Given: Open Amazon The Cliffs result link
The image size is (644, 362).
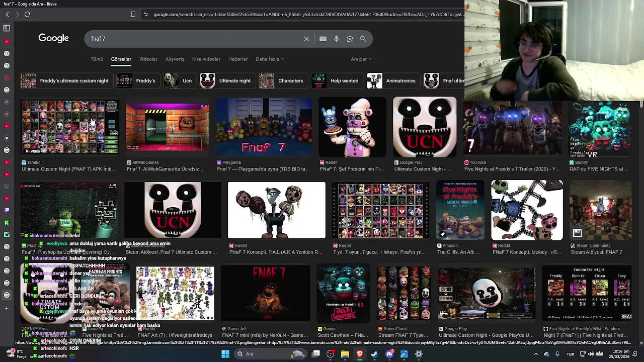Looking at the screenshot, I should (x=459, y=252).
